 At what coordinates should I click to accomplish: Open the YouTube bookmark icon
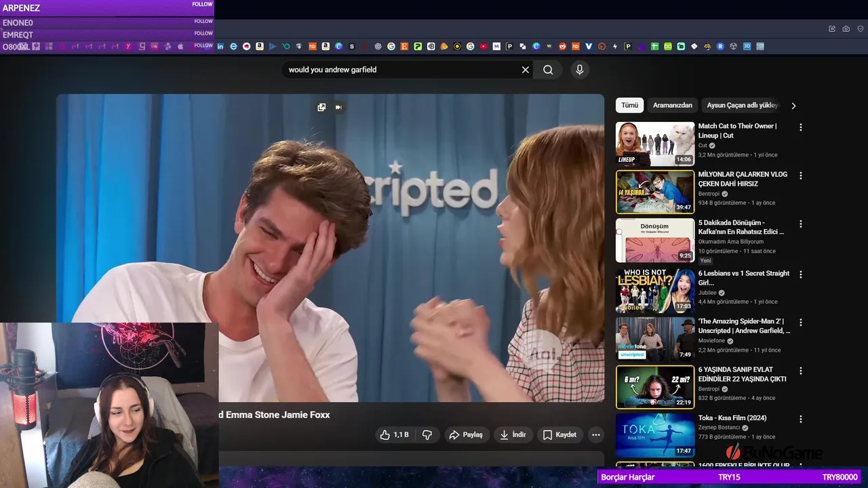coord(484,46)
